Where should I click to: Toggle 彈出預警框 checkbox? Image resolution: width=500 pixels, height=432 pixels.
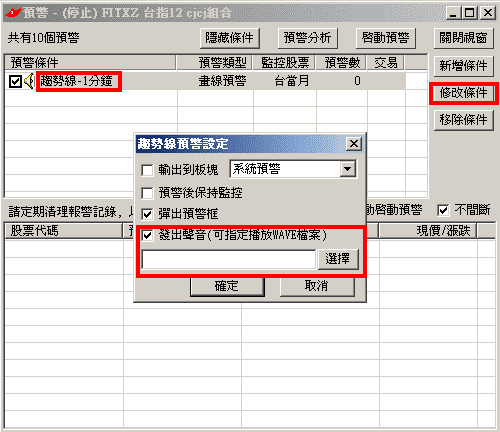tap(147, 214)
